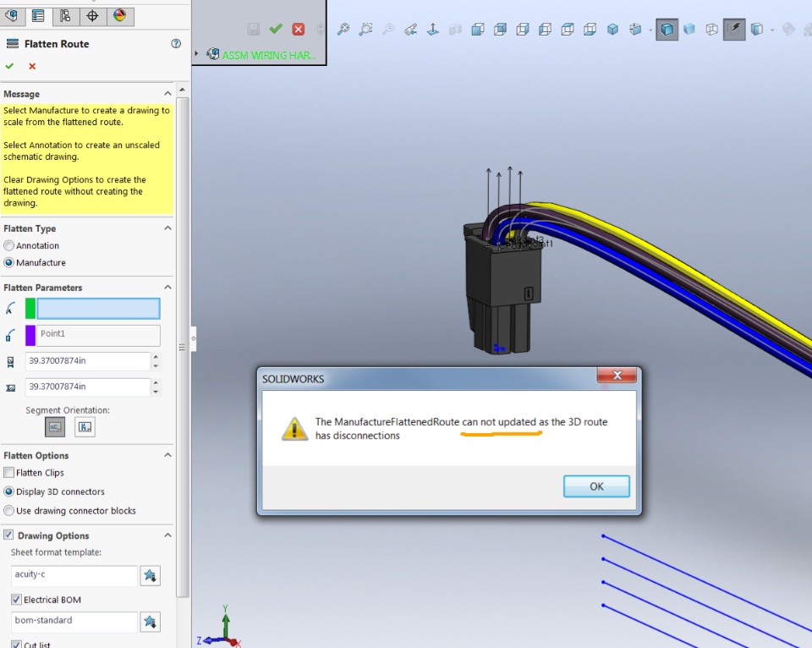The width and height of the screenshot is (812, 648).
Task: Select the DimXpert Manager crosshair tab
Action: [x=92, y=15]
